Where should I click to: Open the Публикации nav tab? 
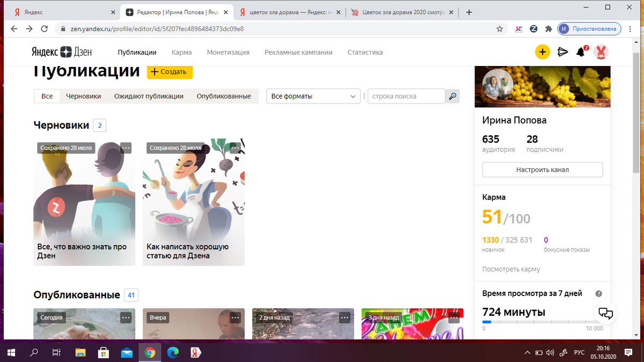tap(137, 53)
